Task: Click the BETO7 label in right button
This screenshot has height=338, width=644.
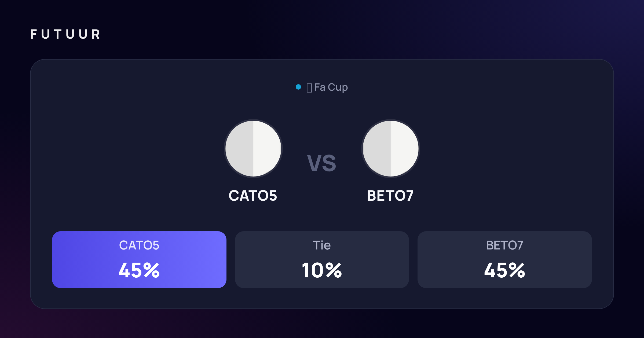Action: (505, 245)
